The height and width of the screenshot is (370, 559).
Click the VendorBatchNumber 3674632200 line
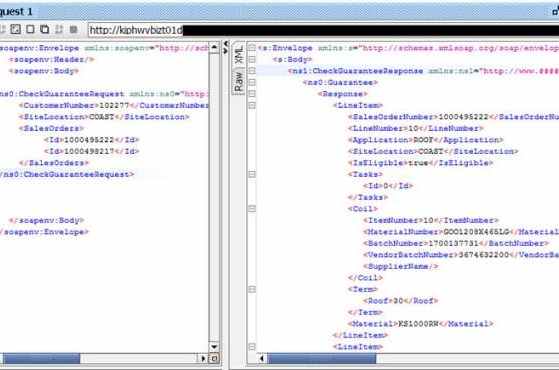tap(461, 255)
